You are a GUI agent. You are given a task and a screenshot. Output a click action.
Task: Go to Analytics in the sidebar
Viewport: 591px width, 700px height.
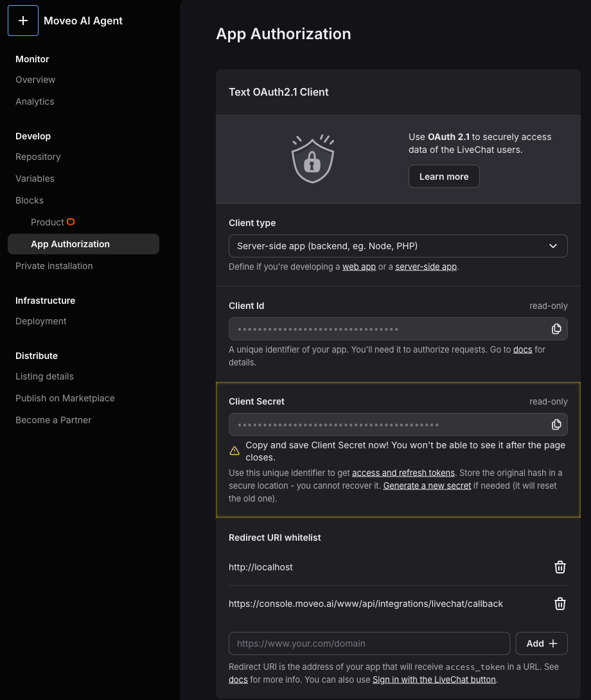(35, 101)
